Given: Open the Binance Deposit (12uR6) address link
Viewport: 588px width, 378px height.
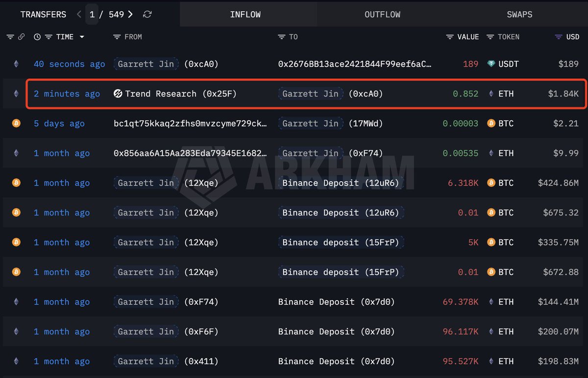Looking at the screenshot, I should [341, 183].
